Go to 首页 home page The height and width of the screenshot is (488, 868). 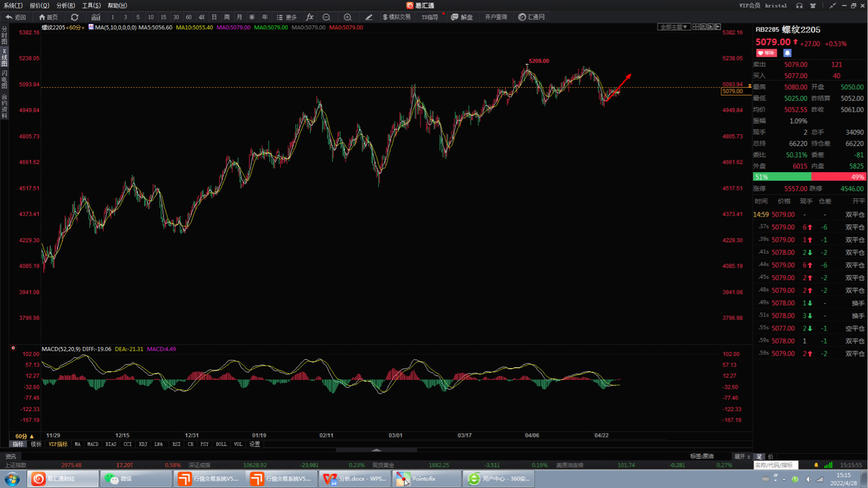click(x=48, y=17)
